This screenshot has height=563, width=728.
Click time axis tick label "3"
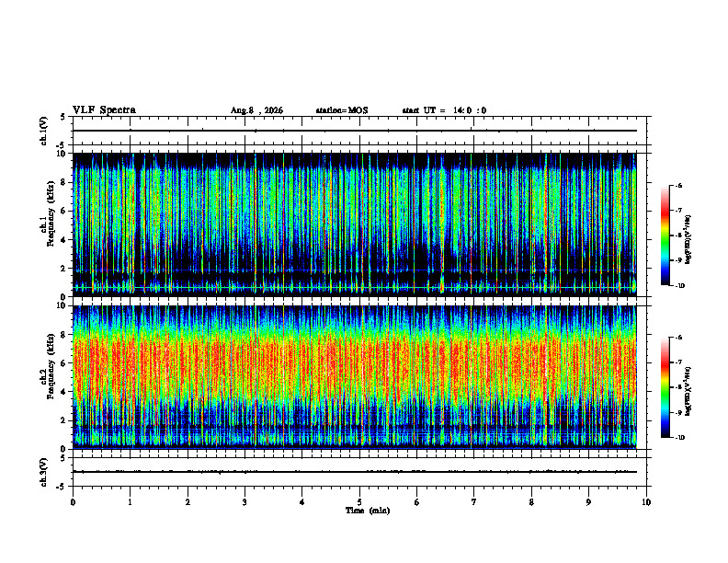coord(245,502)
